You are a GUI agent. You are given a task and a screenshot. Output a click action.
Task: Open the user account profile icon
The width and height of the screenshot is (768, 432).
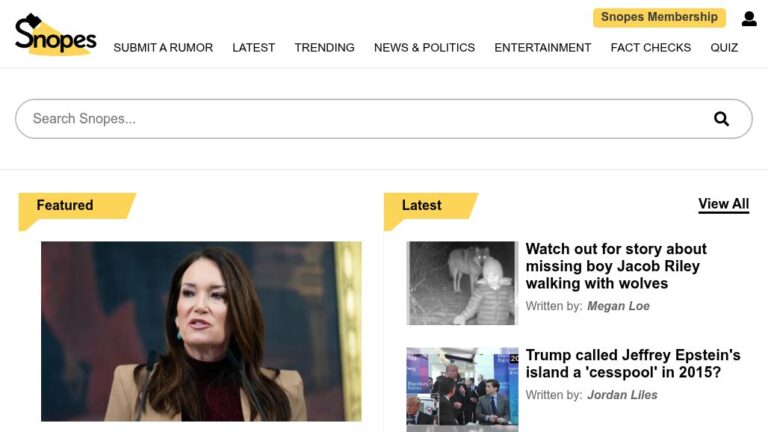click(x=749, y=18)
